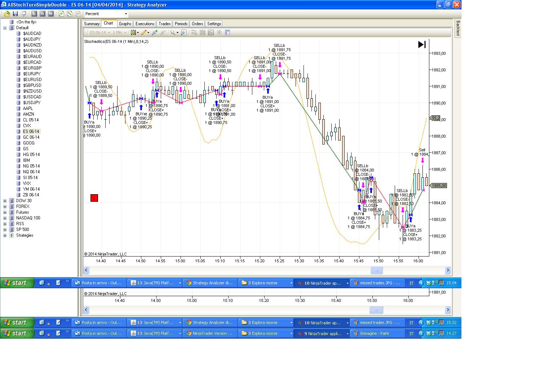Image resolution: width=540 pixels, height=392 pixels.
Task: Expand the Strategies node
Action: (5, 235)
